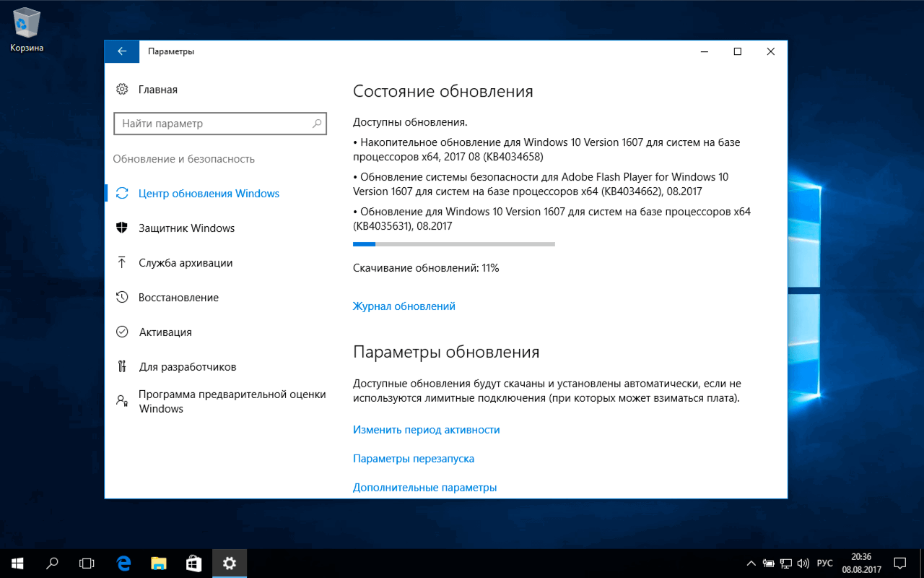Click the Найти параметр search field
Screen dimensions: 924x578
tap(220, 124)
